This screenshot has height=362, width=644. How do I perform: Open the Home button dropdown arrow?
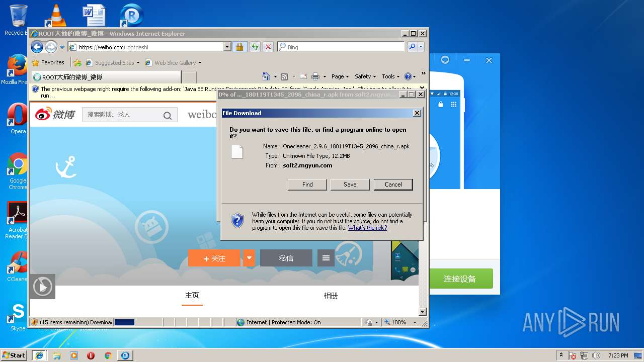click(275, 77)
